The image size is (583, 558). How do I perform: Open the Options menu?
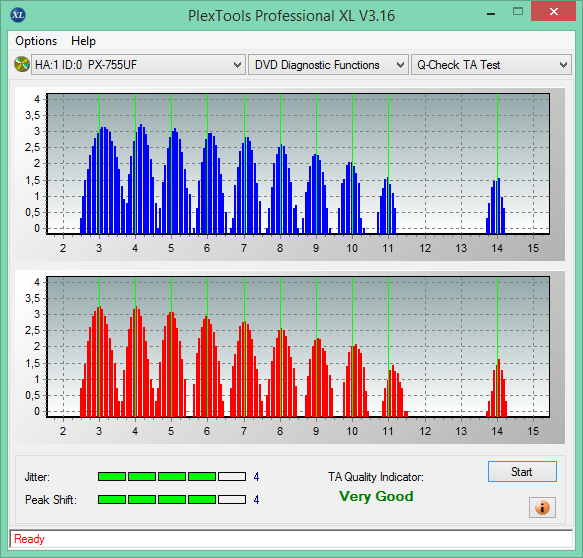point(36,41)
